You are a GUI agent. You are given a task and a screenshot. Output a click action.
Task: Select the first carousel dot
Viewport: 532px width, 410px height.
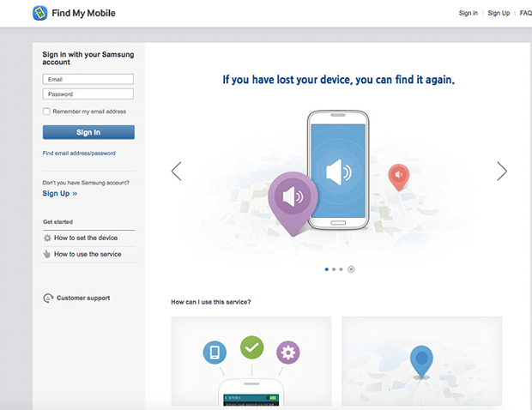(326, 269)
